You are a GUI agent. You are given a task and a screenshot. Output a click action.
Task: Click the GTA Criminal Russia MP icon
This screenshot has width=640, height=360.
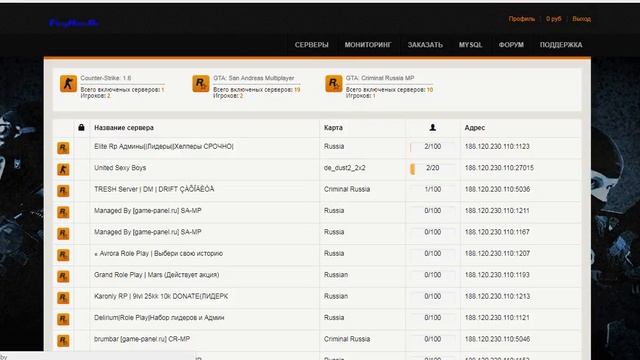333,84
